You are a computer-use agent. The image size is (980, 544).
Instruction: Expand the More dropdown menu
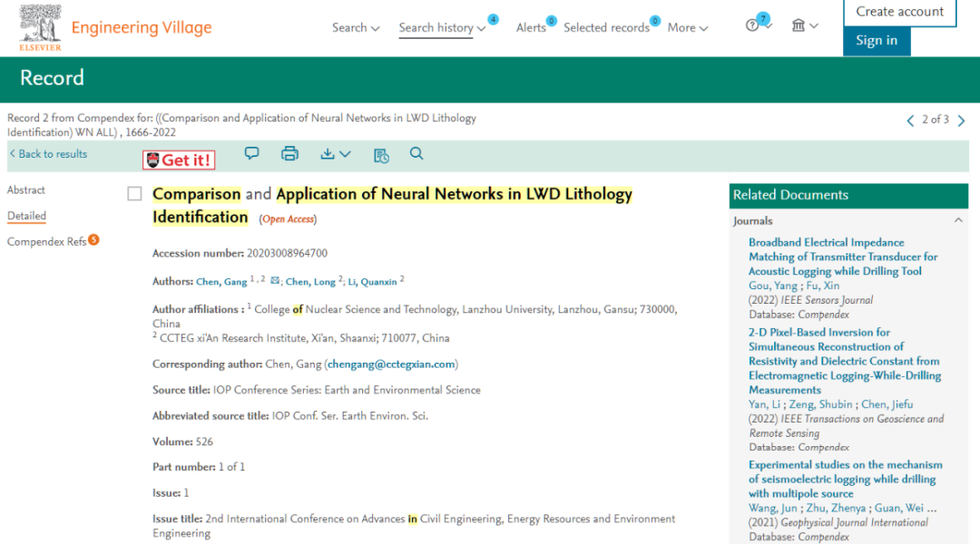tap(688, 28)
